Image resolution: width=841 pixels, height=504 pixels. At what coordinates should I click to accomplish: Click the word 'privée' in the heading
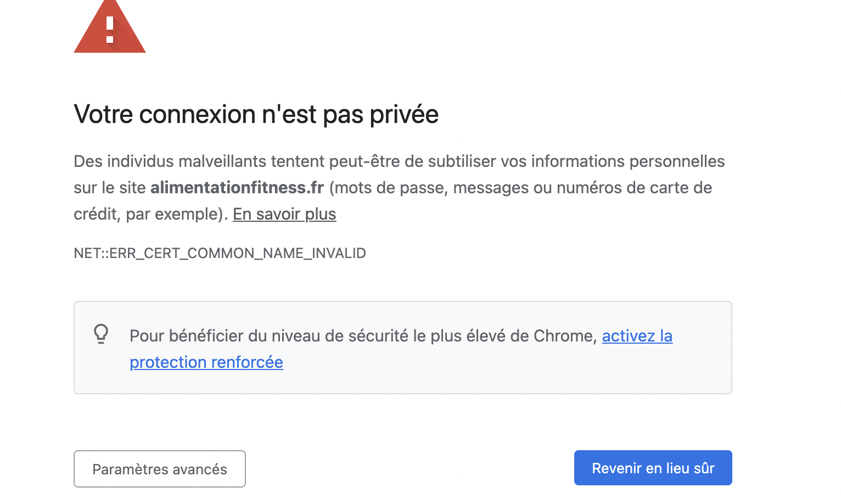click(x=403, y=114)
